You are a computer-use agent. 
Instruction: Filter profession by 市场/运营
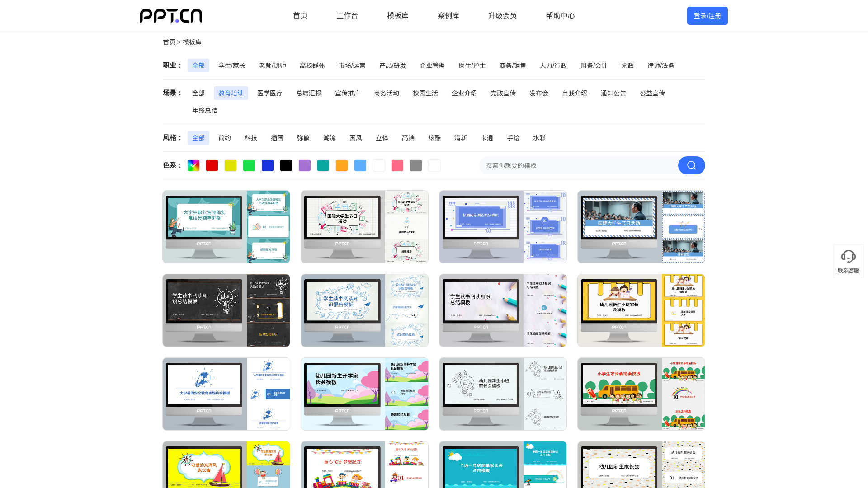coord(352,66)
